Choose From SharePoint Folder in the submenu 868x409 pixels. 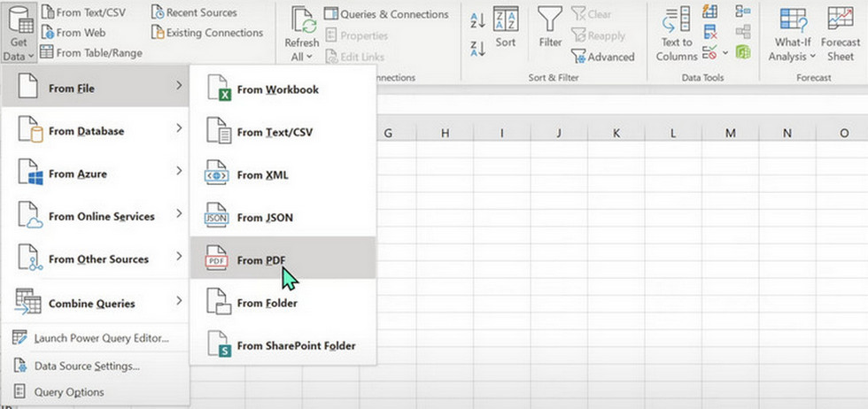point(283,344)
